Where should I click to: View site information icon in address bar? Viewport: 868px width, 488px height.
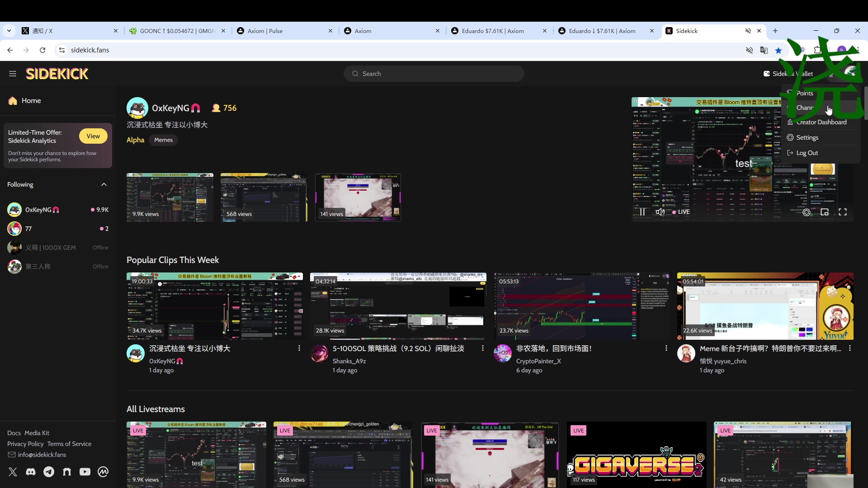(x=62, y=50)
